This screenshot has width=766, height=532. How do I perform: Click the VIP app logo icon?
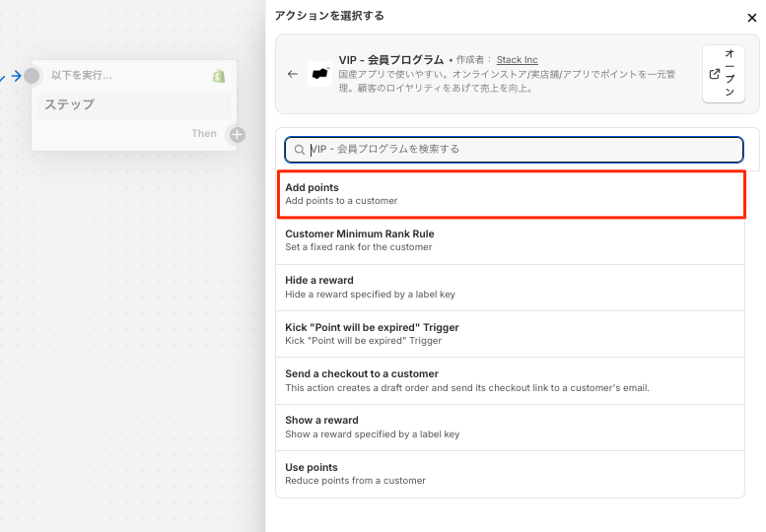[x=319, y=74]
